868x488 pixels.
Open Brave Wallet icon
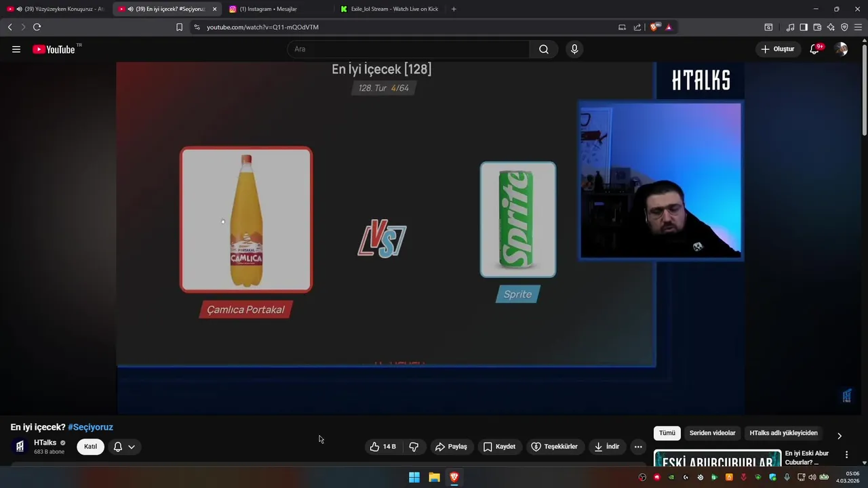[x=817, y=27]
